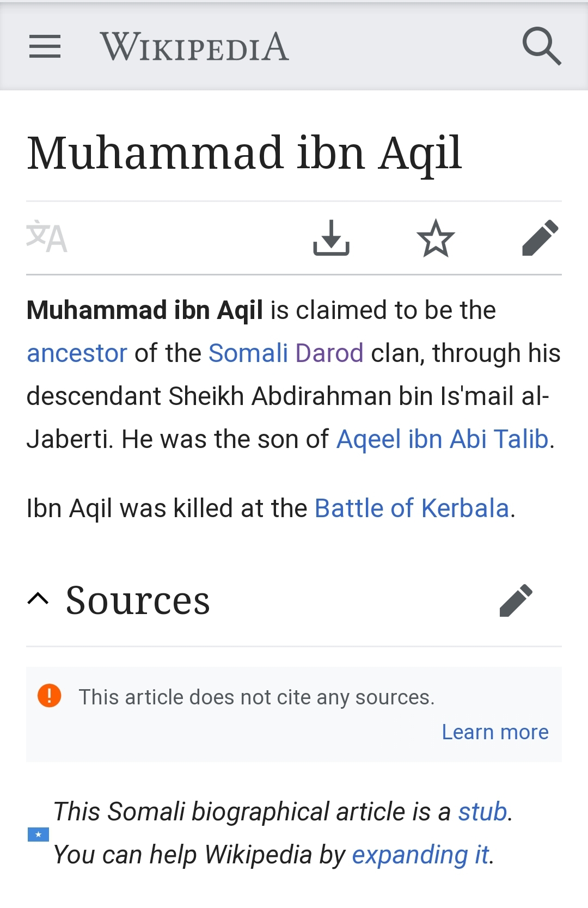Viewport: 588px width, 908px height.
Task: Open the Battle of Kerbala link
Action: pyautogui.click(x=412, y=508)
